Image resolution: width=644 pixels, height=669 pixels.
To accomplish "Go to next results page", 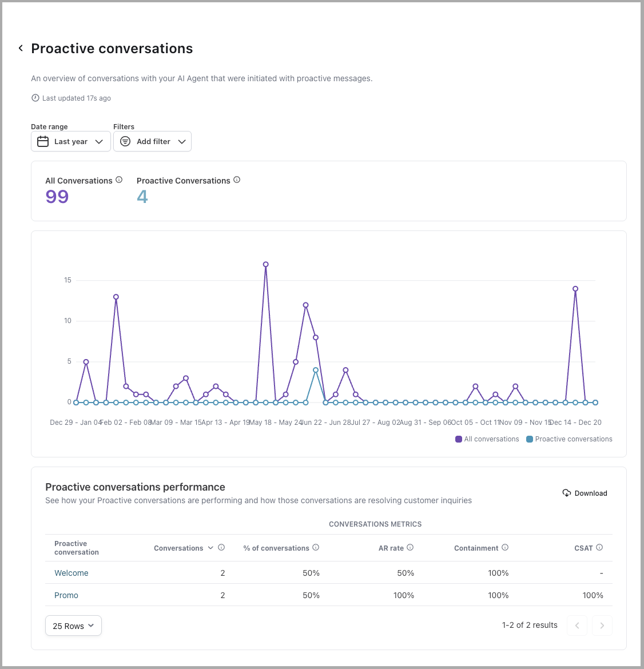I will coord(602,626).
